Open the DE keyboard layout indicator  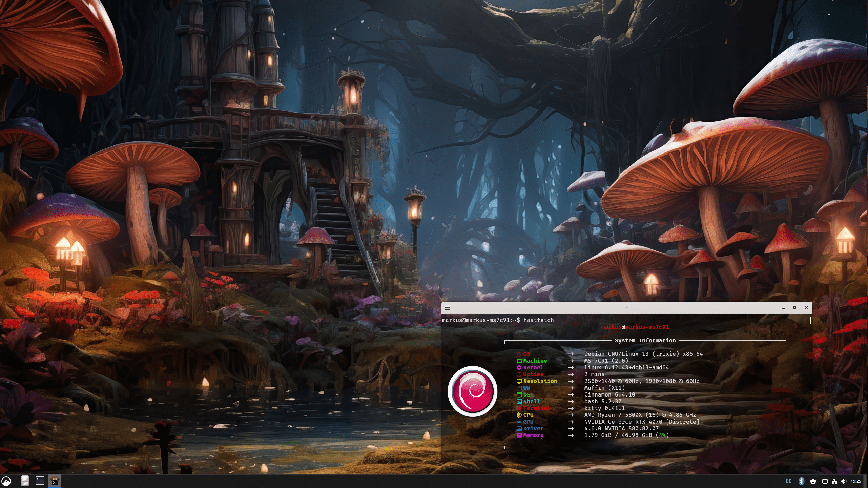point(788,481)
